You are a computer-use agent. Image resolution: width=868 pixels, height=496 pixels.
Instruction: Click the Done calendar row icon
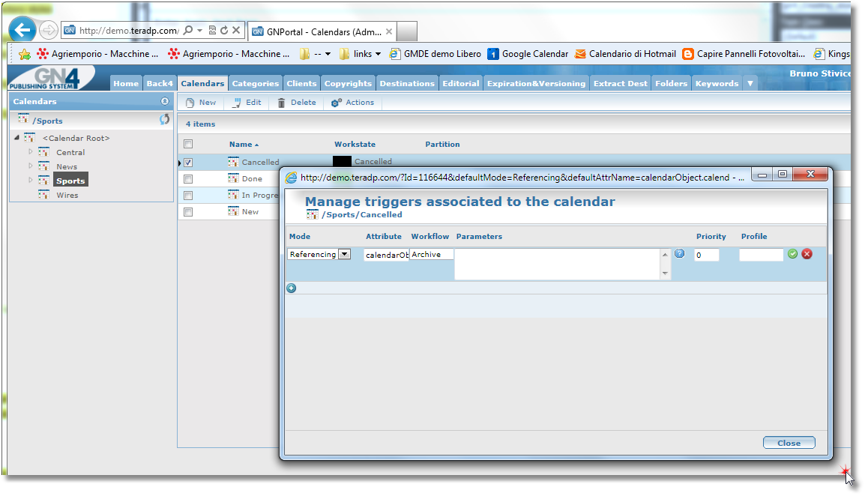click(233, 178)
